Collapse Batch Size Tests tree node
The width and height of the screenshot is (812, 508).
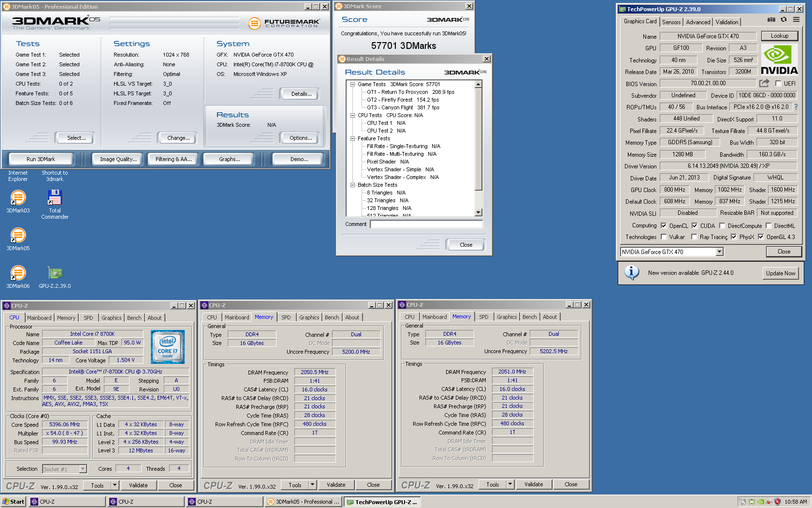pyautogui.click(x=353, y=185)
